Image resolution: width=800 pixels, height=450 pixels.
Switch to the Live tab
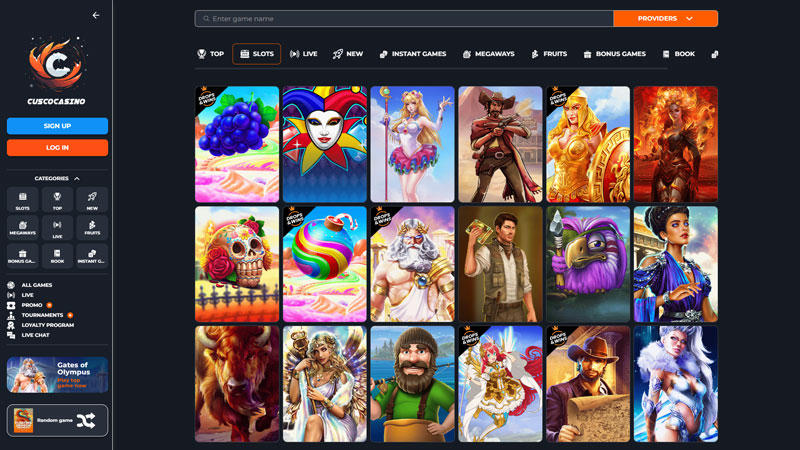coord(304,54)
